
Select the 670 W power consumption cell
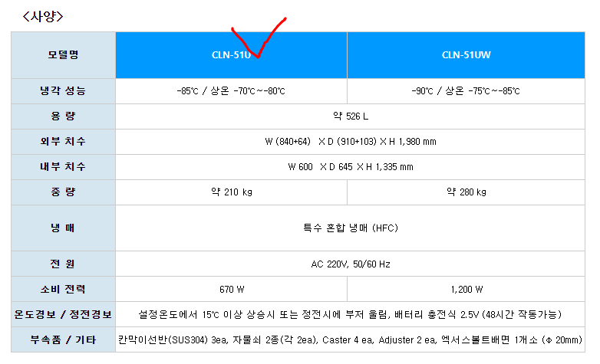click(230, 290)
